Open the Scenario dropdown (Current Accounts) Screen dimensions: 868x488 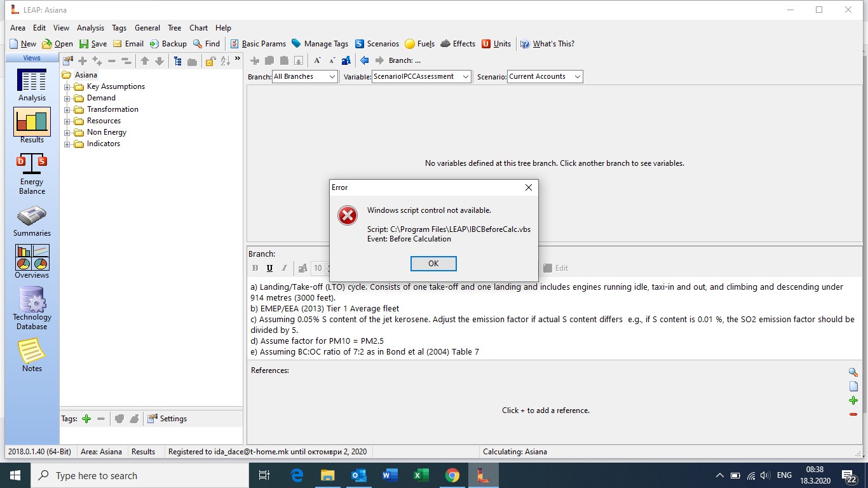click(545, 76)
